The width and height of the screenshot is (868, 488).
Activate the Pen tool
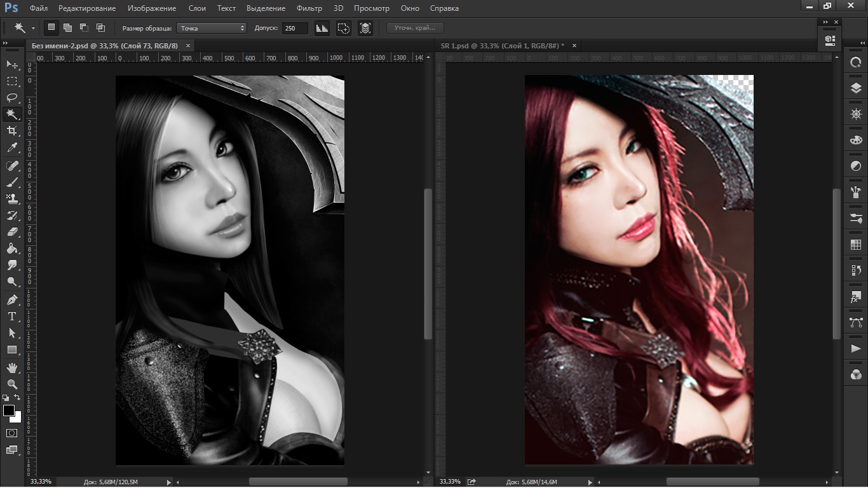12,299
